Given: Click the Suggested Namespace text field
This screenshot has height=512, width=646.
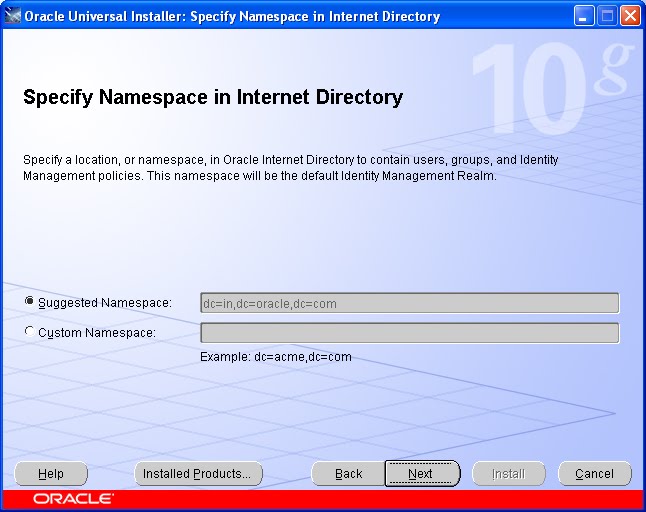Looking at the screenshot, I should click(410, 303).
